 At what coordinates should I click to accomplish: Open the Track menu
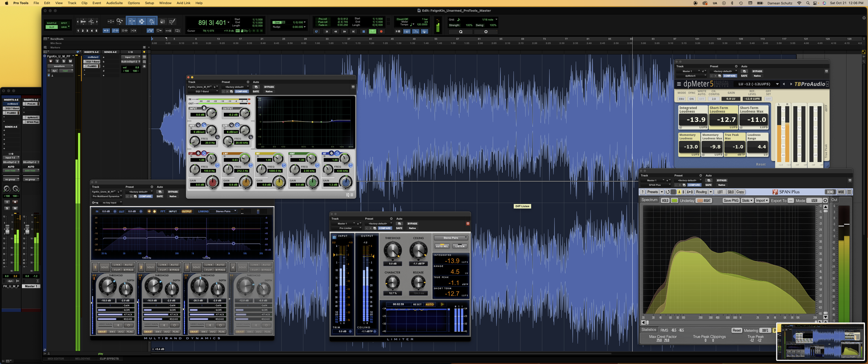[72, 3]
